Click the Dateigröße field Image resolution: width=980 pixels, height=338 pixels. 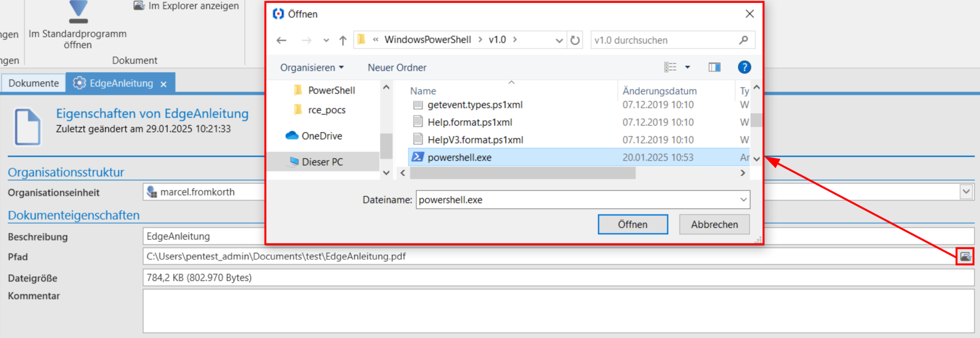pyautogui.click(x=559, y=277)
